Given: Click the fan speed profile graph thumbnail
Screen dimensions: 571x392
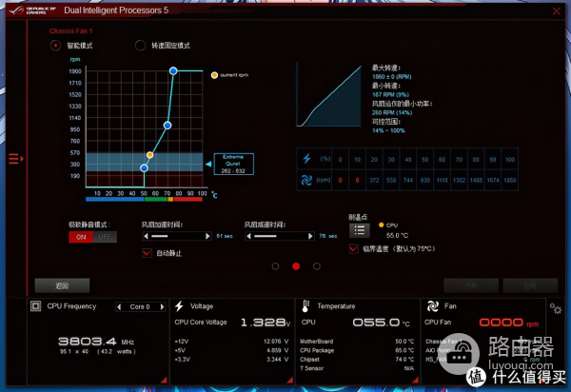Looking at the screenshot, I should [x=329, y=95].
